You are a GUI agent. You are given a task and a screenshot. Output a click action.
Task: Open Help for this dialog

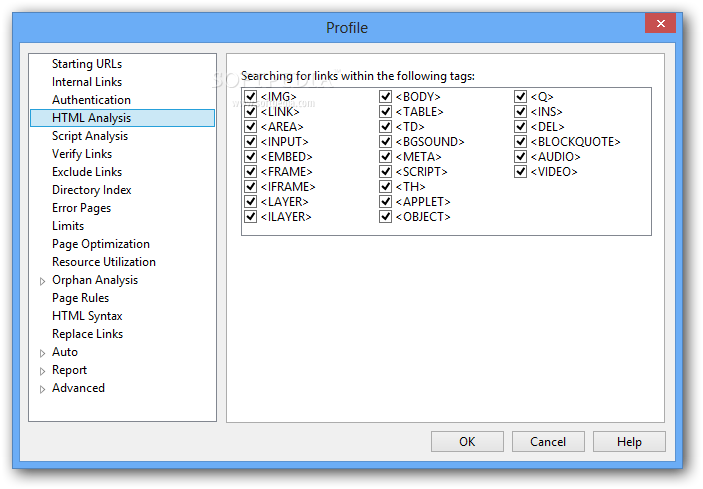click(x=629, y=441)
